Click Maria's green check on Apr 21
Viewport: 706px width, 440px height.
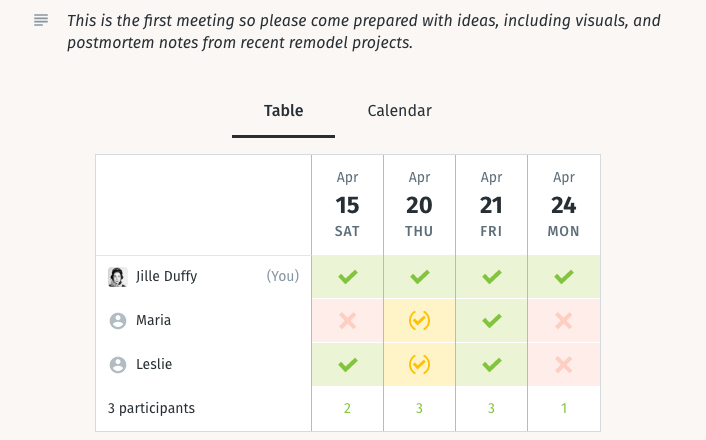coord(492,321)
